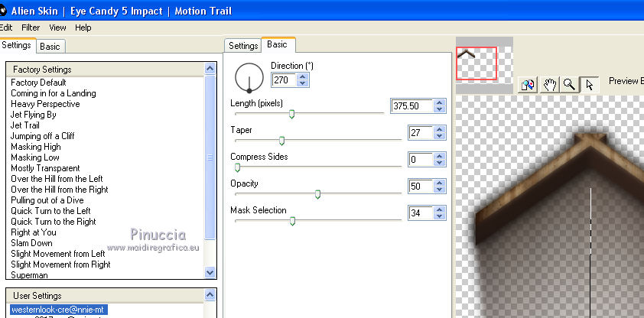
Task: Click the direction angle dial
Action: click(x=249, y=77)
